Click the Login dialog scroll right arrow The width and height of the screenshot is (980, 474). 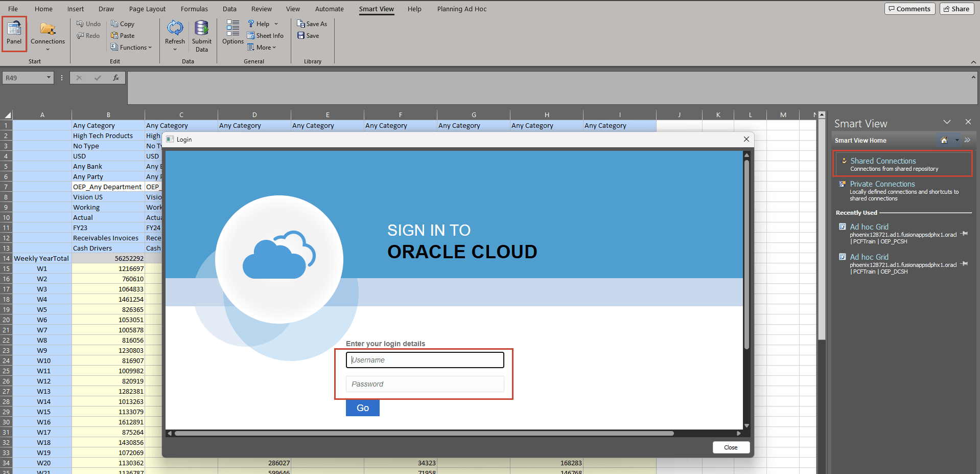pyautogui.click(x=739, y=433)
